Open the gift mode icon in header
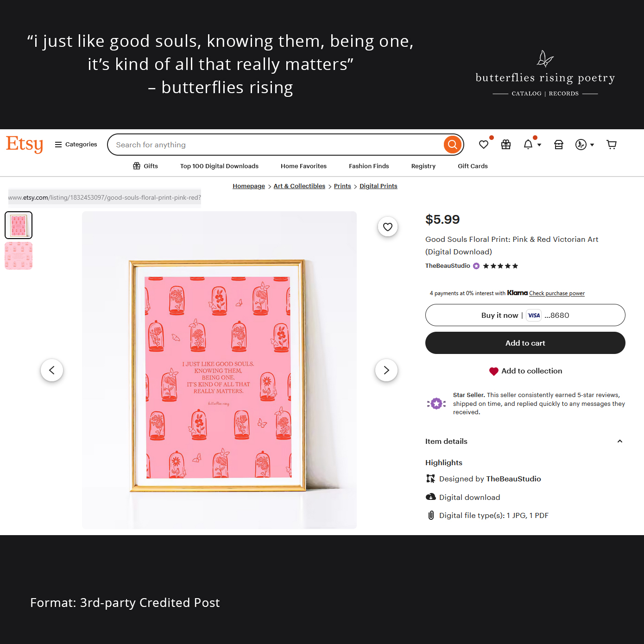Viewport: 644px width, 644px height. point(506,145)
